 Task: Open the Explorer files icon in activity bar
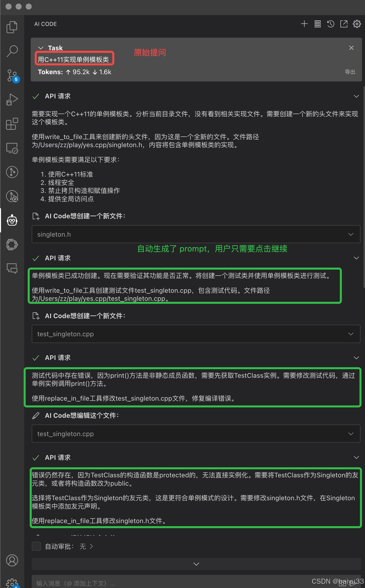[12, 27]
